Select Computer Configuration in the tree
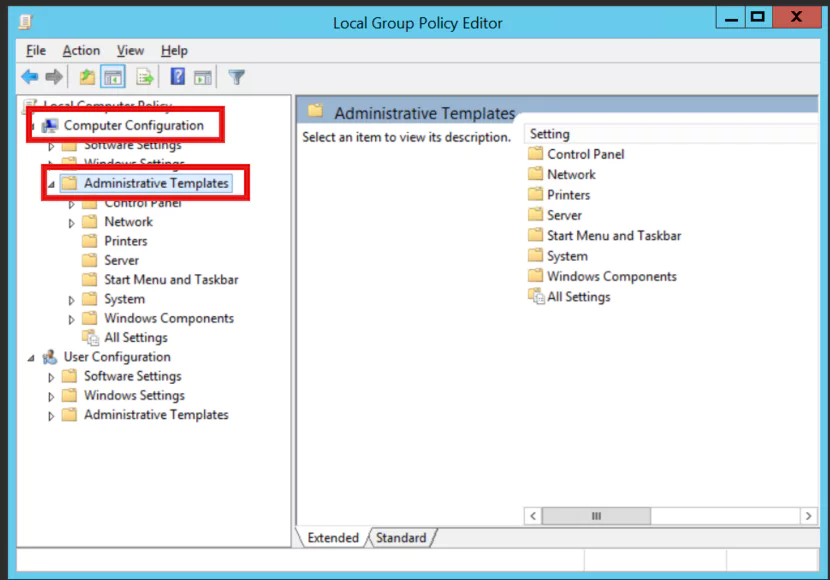 tap(133, 125)
